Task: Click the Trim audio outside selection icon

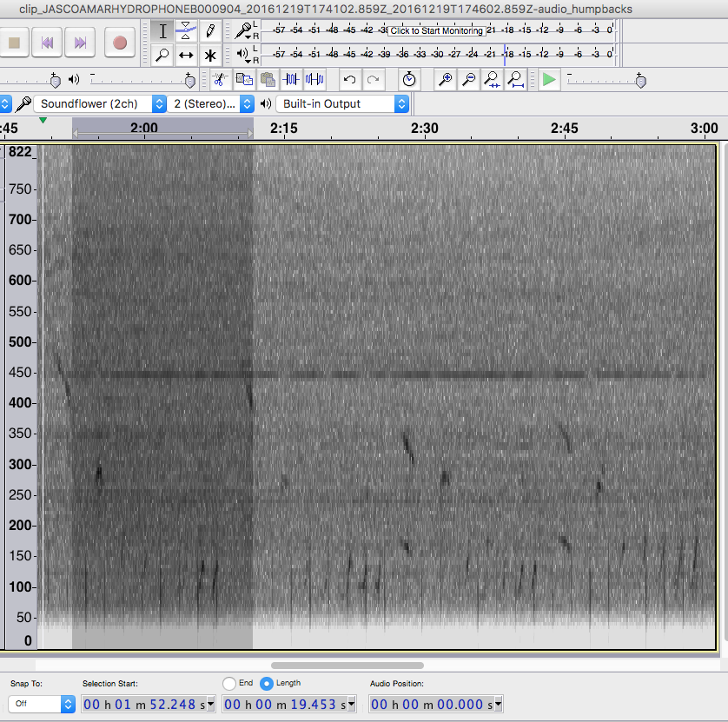Action: tap(291, 80)
